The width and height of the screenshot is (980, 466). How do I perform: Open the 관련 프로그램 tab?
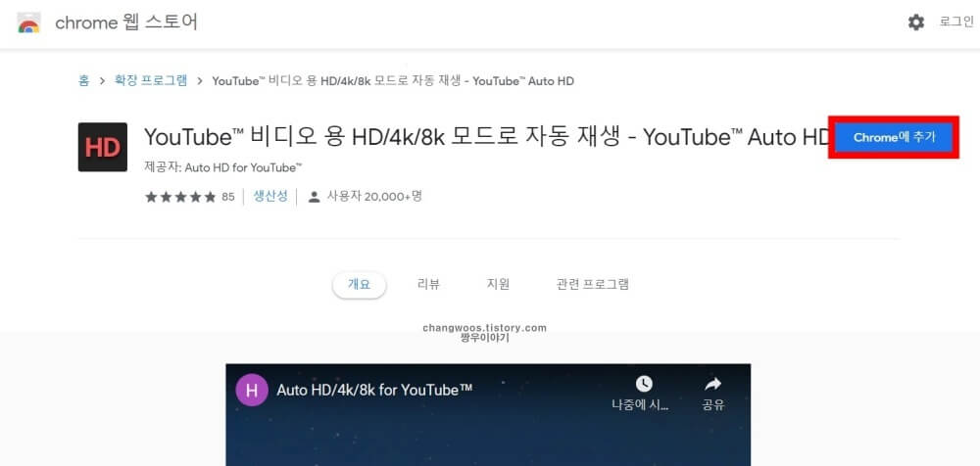click(593, 284)
